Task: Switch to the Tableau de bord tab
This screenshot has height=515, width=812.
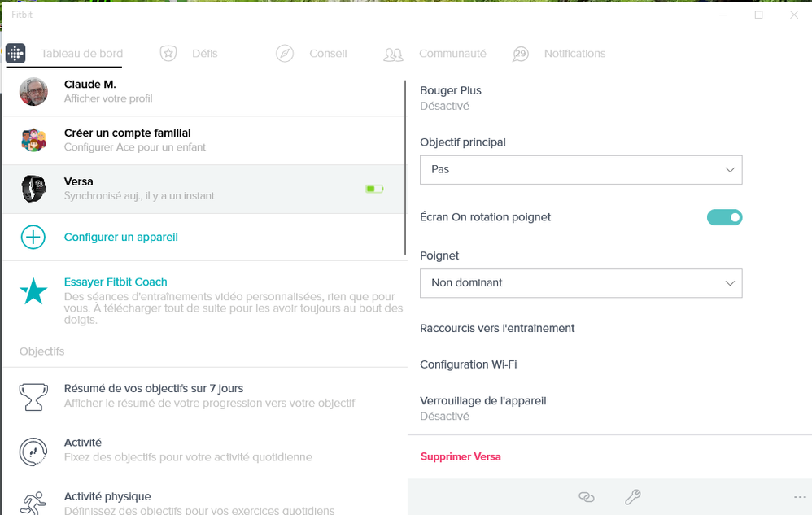Action: click(x=82, y=54)
